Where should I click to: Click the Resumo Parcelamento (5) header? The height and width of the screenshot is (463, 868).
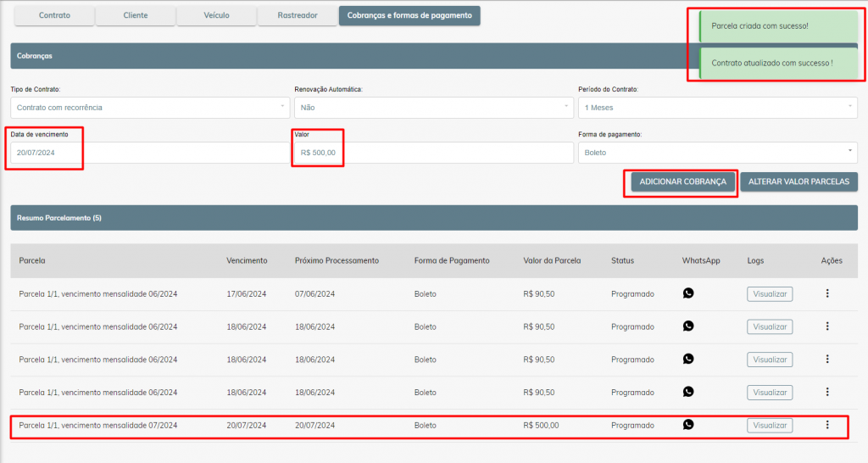coord(434,218)
